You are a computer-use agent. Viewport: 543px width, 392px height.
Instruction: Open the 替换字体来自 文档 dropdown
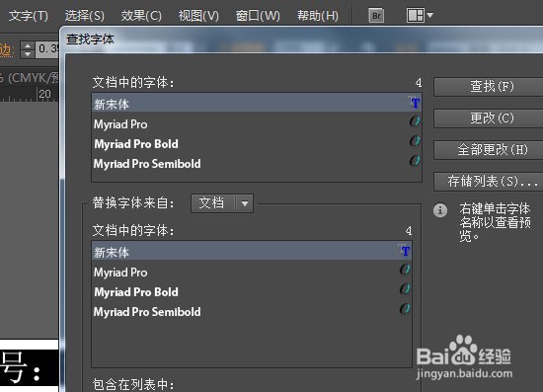tap(222, 203)
